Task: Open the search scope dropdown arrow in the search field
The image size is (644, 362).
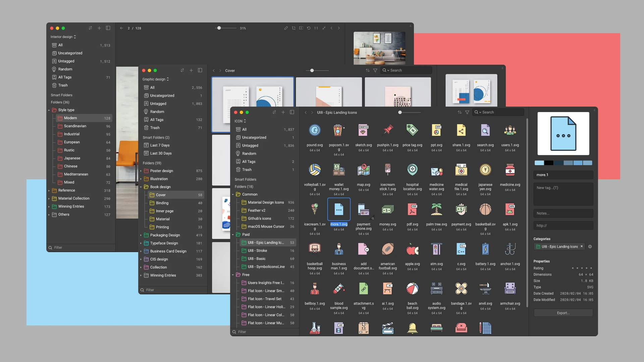Action: coord(481,112)
